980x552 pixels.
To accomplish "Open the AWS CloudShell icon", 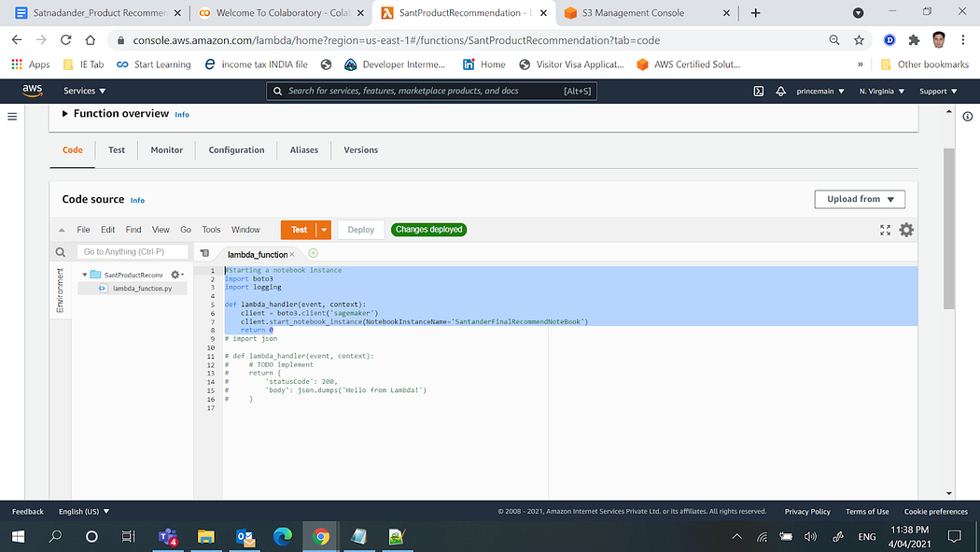I will (x=758, y=92).
